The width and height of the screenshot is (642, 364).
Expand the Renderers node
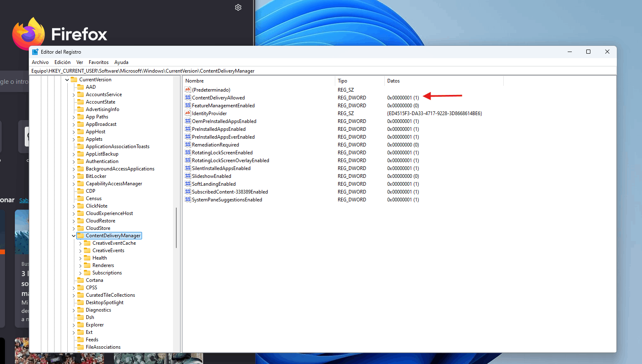(x=80, y=265)
